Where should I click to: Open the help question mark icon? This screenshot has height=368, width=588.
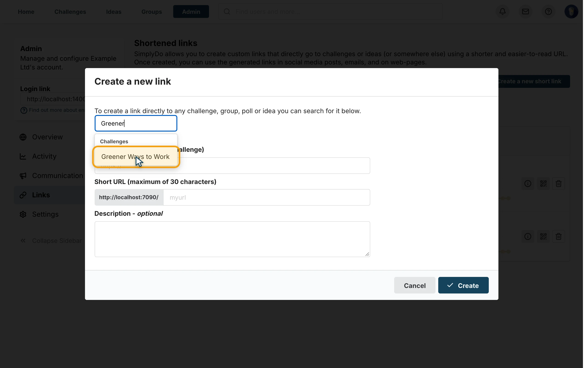coord(548,11)
